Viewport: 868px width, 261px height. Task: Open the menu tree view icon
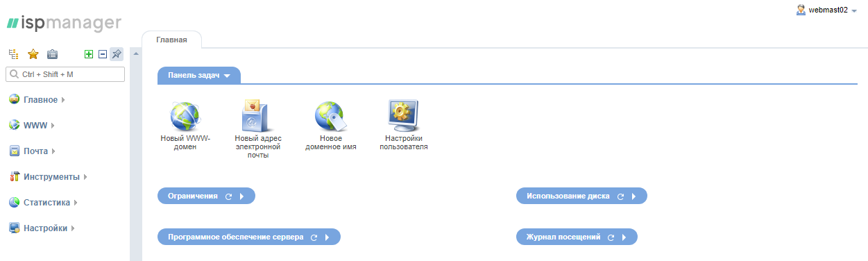pyautogui.click(x=13, y=54)
